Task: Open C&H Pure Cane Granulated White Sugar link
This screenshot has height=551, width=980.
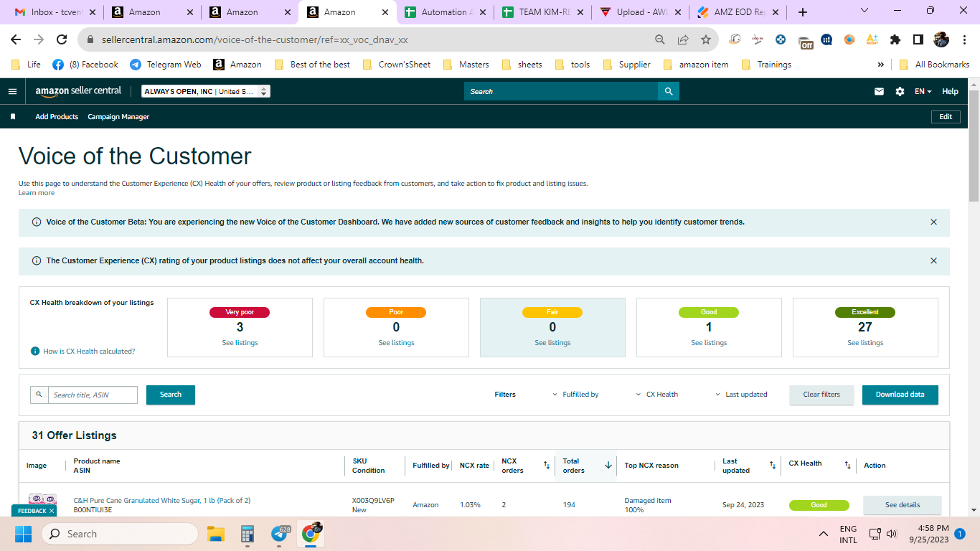Action: click(x=162, y=501)
